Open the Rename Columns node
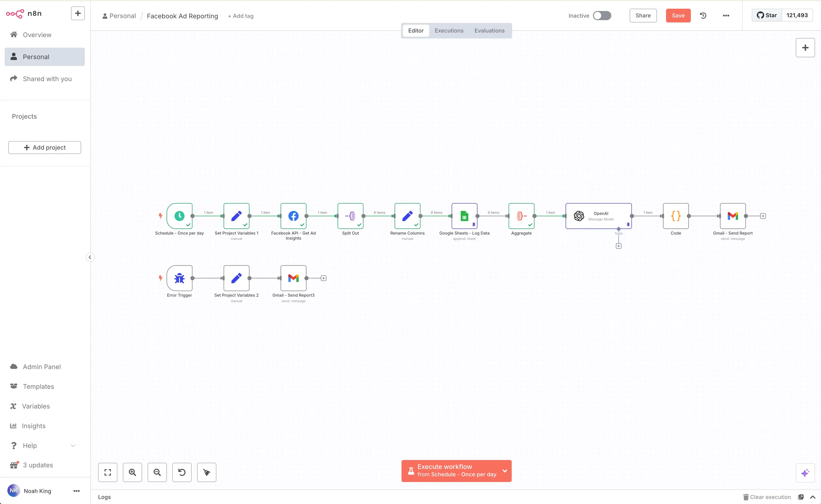Viewport: 821px width, 504px height. click(x=408, y=216)
